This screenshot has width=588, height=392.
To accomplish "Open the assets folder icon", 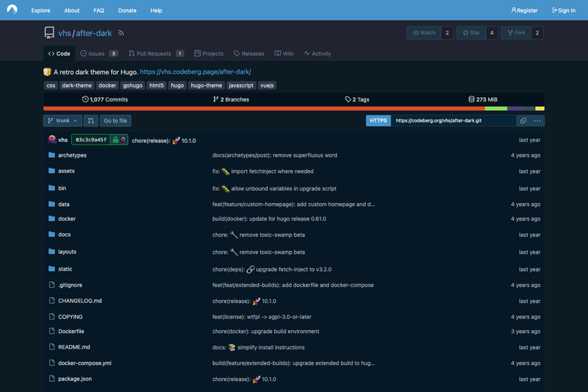I will (51, 171).
